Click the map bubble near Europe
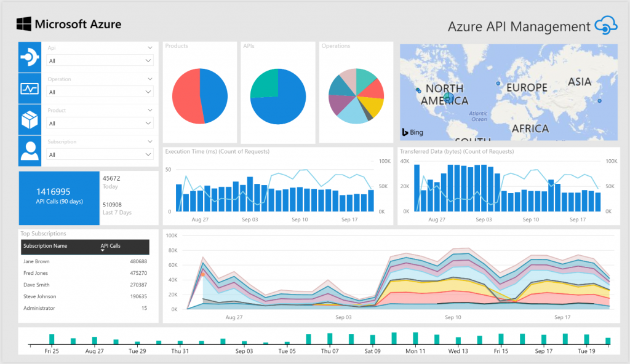 click(498, 84)
